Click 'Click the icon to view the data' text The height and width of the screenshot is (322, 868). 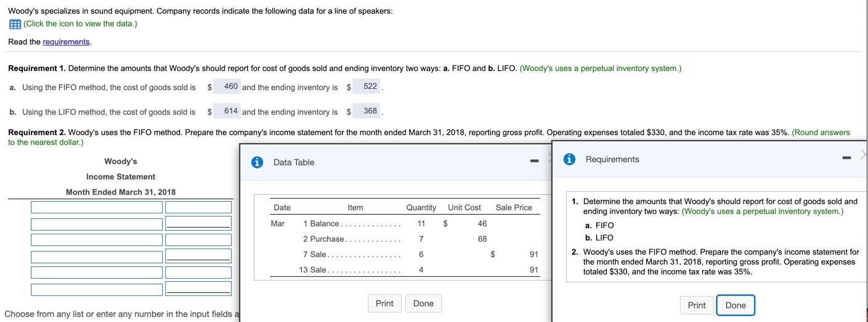point(80,24)
